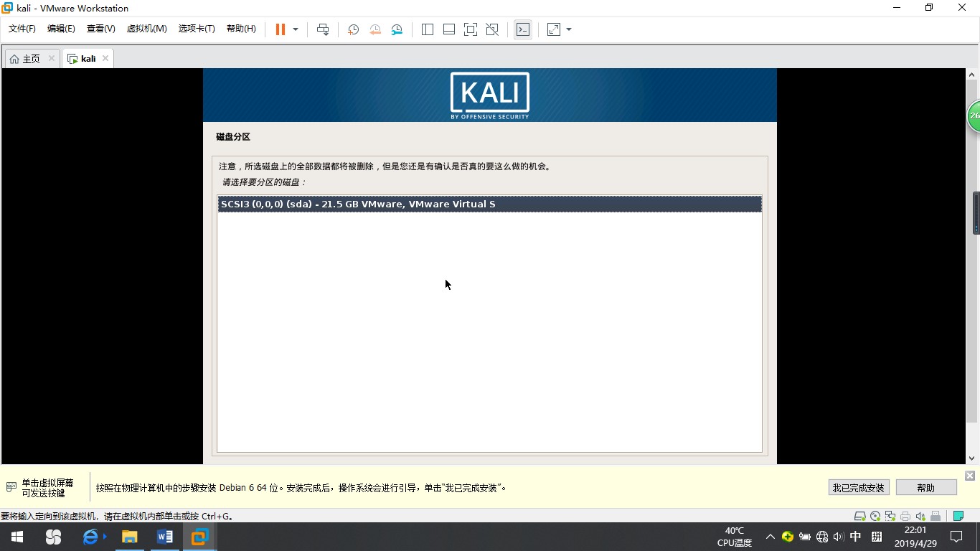980x551 pixels.
Task: Open File Explorer from the taskbar
Action: 129,537
